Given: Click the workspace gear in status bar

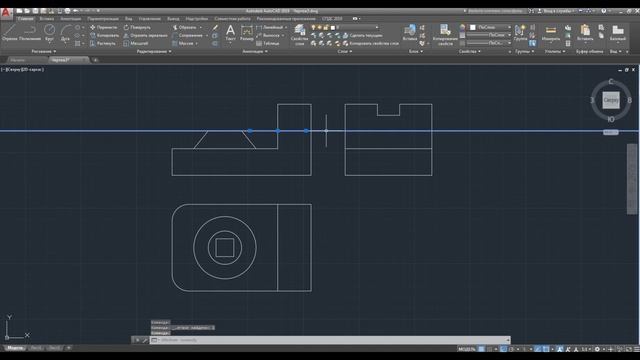Looking at the screenshot, I should (x=597, y=349).
